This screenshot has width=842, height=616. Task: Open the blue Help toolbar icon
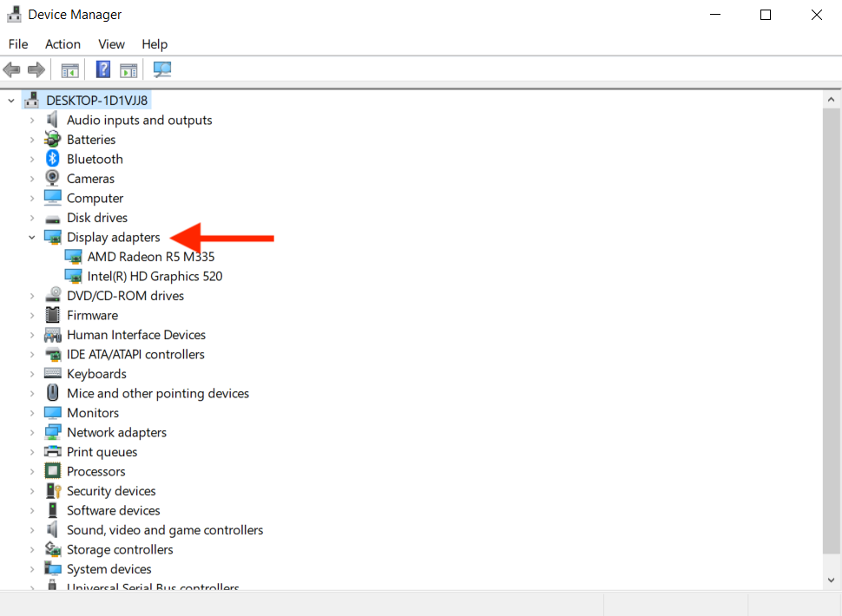(x=103, y=69)
